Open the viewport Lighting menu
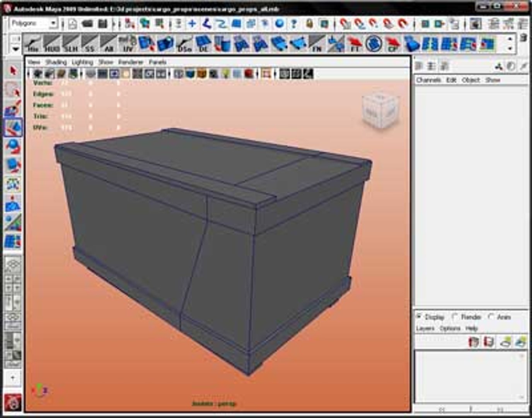The width and height of the screenshot is (532, 418). click(82, 62)
